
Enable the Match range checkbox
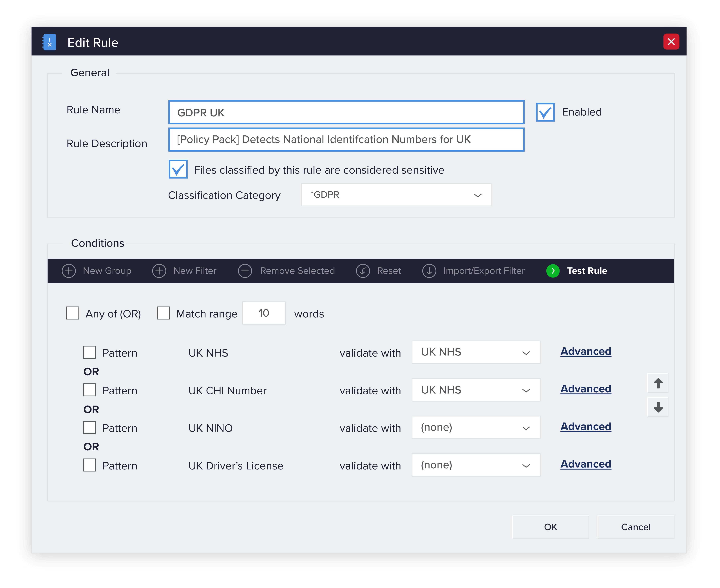(163, 313)
